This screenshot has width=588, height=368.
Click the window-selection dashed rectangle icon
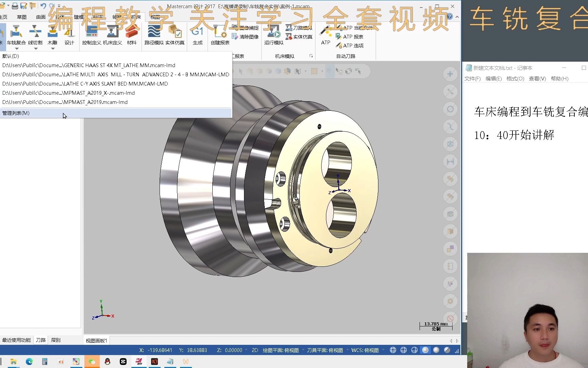314,71
